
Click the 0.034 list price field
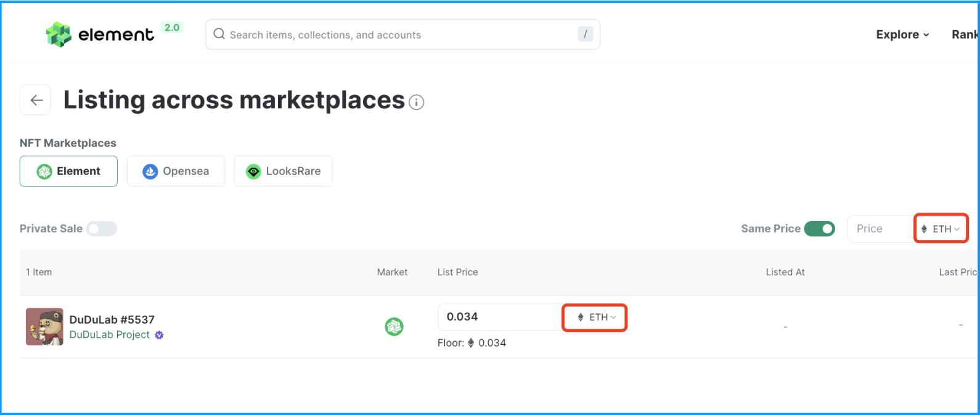500,317
